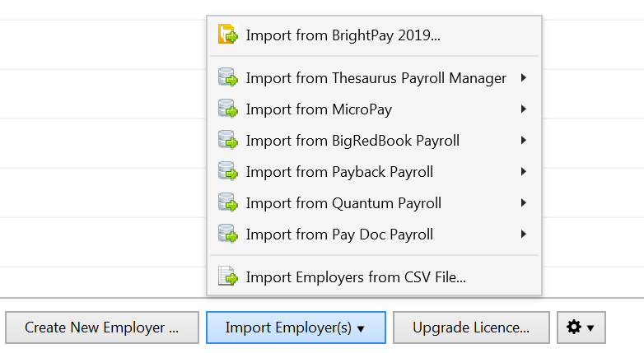
Task: Click the Upgrade Licence... button
Action: click(471, 327)
